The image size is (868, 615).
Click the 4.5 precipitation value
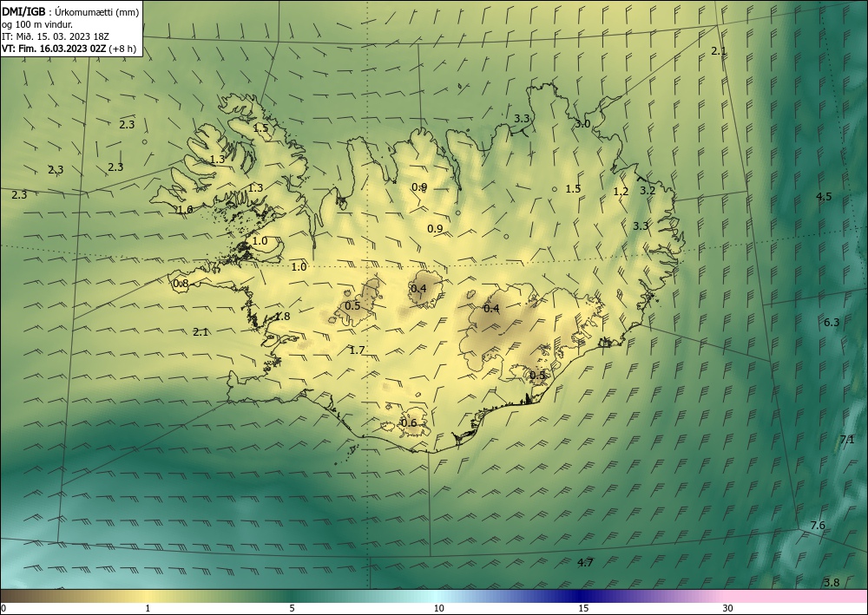click(x=824, y=196)
